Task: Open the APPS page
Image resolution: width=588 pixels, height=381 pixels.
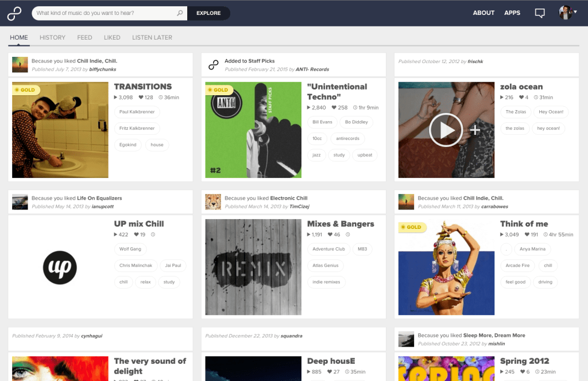Action: 512,13
